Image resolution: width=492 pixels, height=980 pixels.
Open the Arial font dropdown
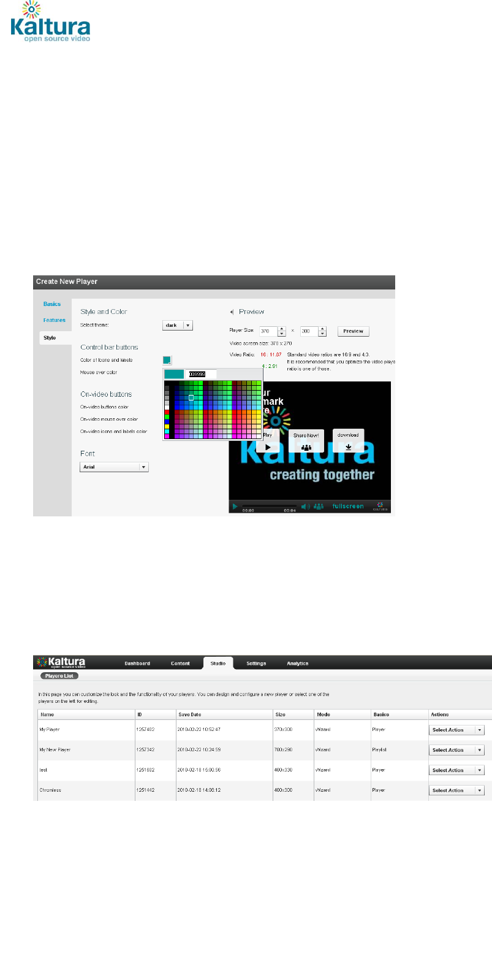114,467
